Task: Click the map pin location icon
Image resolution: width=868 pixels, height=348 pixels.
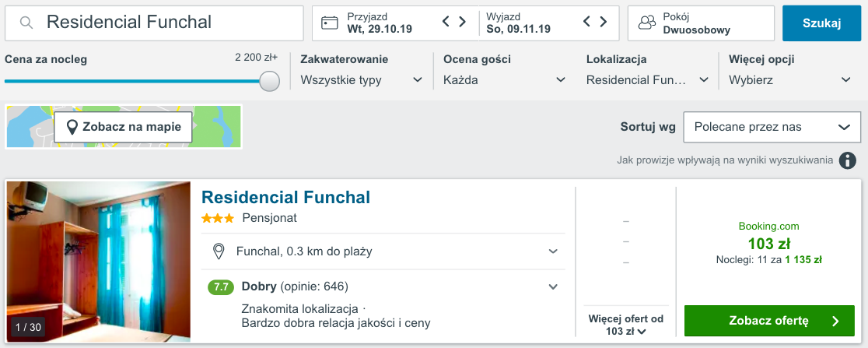Action: [x=72, y=128]
